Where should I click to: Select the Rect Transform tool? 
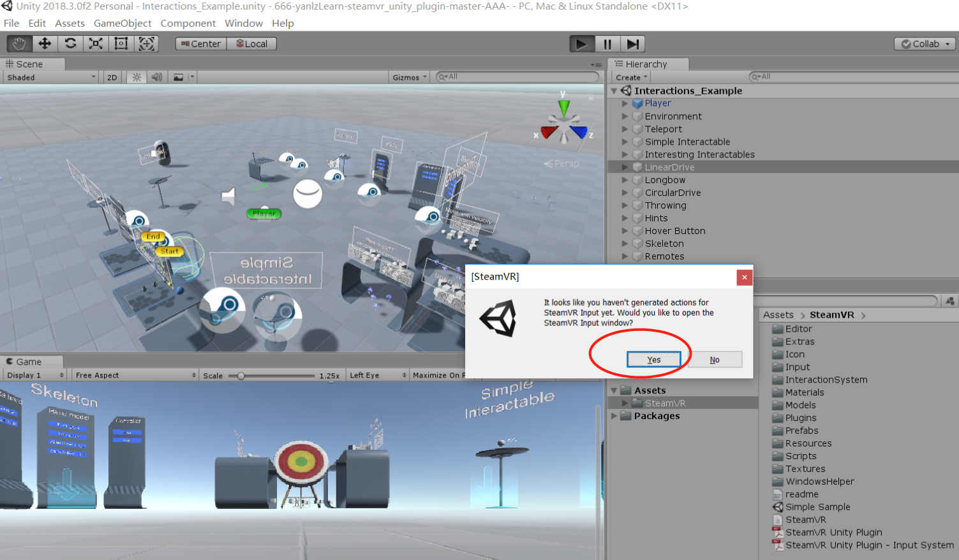[121, 43]
